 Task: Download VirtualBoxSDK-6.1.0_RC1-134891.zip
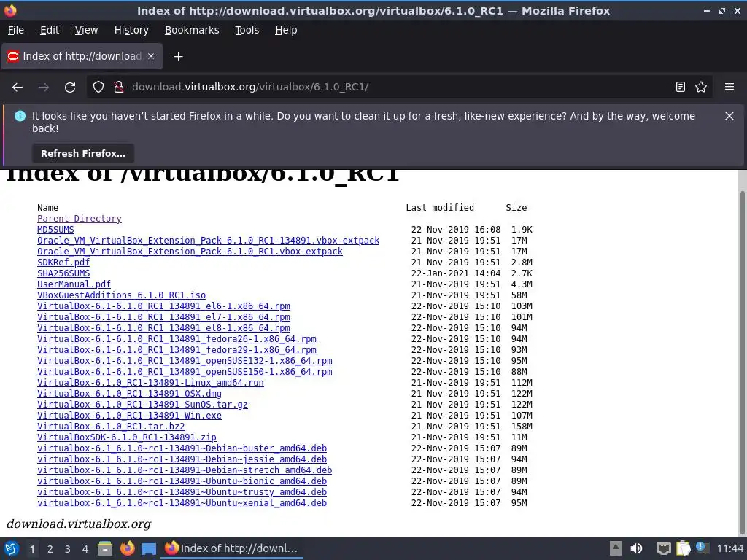127,437
